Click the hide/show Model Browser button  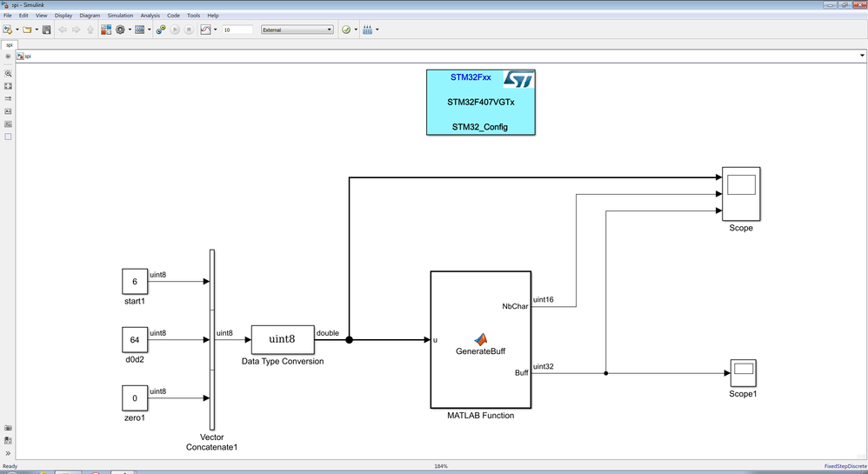pos(8,56)
